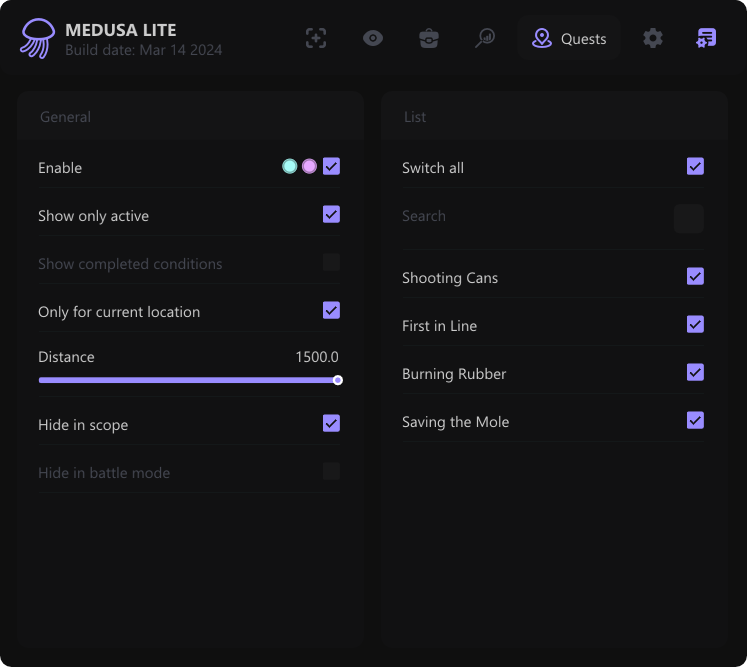This screenshot has height=668, width=747.
Task: Open the magnifier radar tab icon
Action: point(485,38)
